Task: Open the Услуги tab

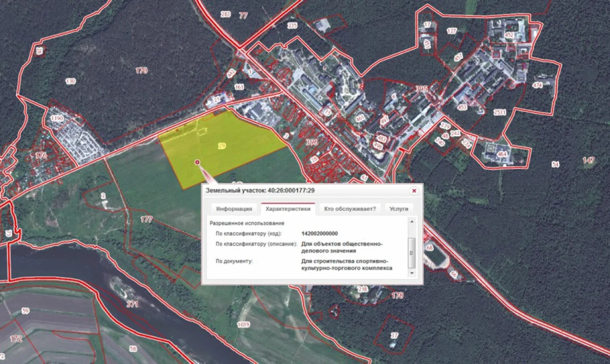Action: point(399,209)
